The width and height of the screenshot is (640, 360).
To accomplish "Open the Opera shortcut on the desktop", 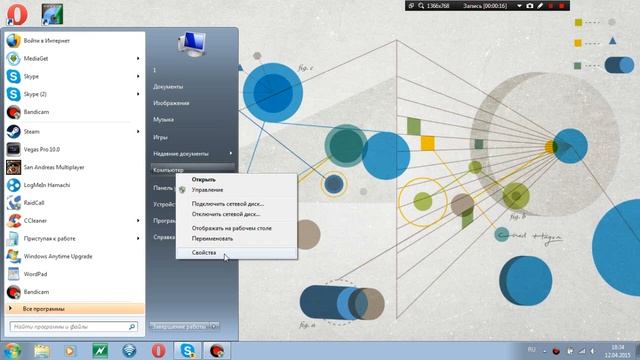I will (x=17, y=14).
